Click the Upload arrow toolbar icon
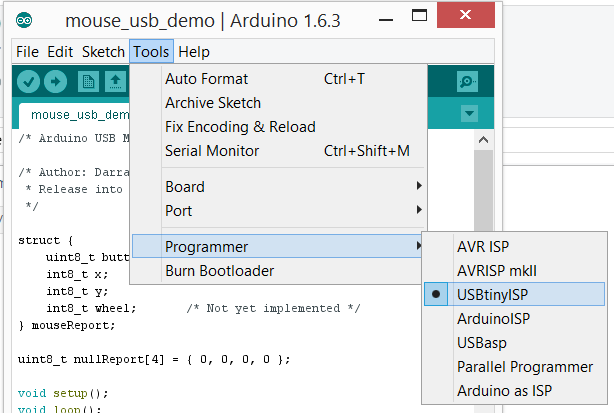 pos(56,82)
